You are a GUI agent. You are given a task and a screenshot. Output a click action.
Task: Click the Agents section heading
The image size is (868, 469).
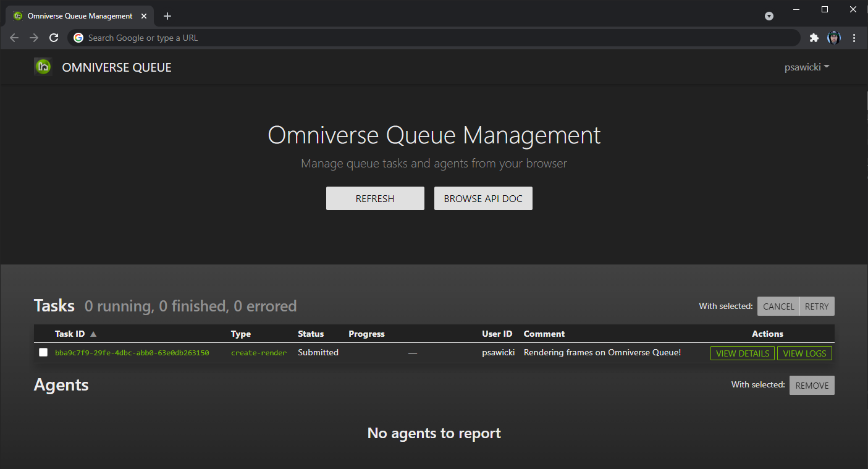point(61,385)
